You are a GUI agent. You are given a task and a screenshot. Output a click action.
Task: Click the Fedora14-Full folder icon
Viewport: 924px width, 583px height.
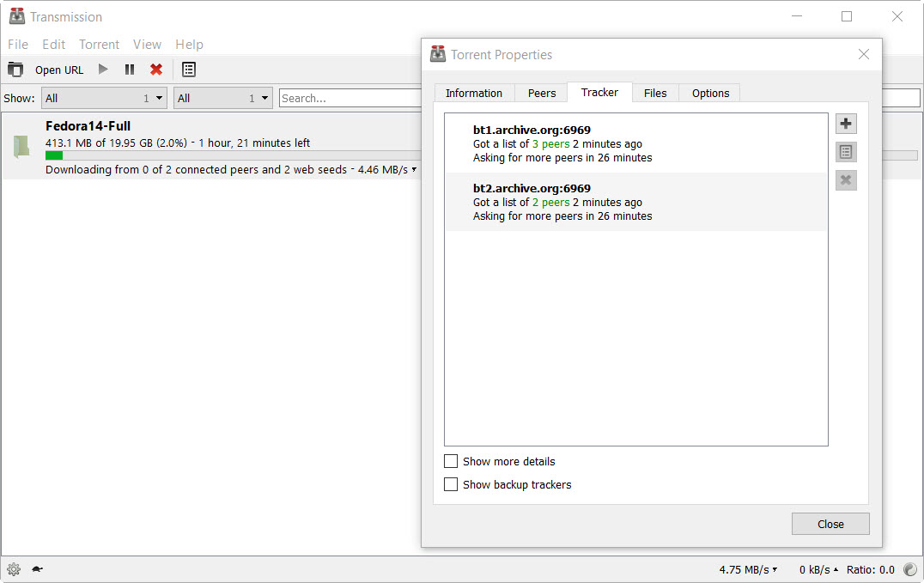[21, 147]
